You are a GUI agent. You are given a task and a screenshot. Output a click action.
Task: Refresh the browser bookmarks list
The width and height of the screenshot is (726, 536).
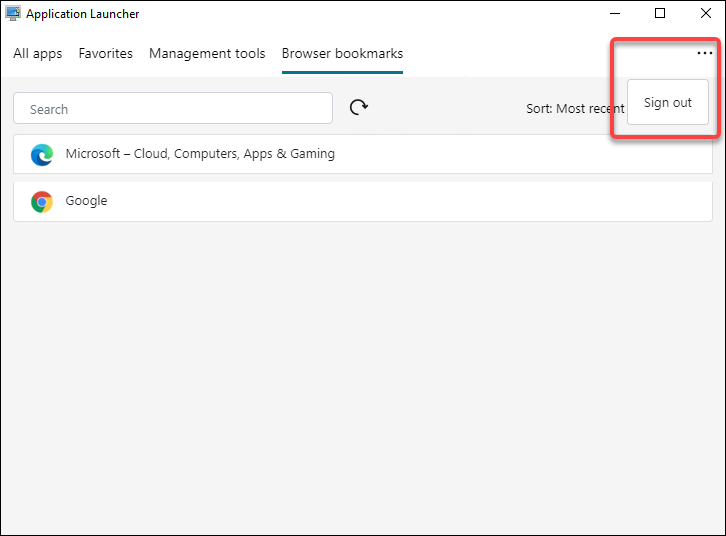pos(359,108)
